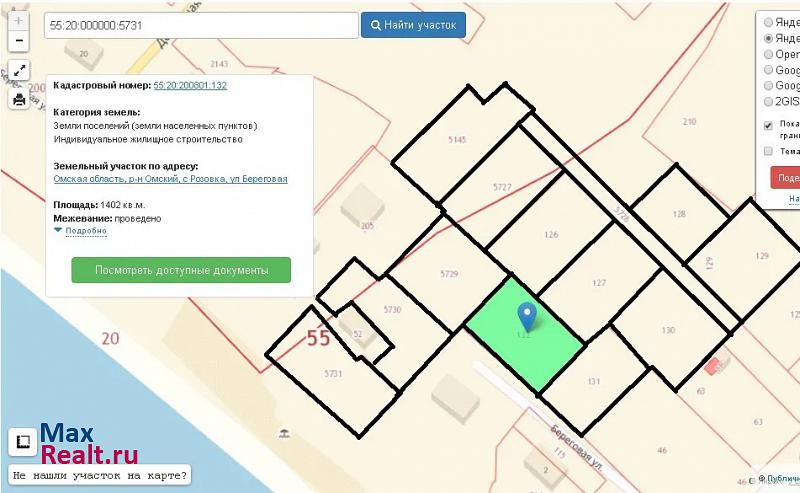Select the Open map layer radio button
Screen dimensions: 800x493
[x=768, y=54]
